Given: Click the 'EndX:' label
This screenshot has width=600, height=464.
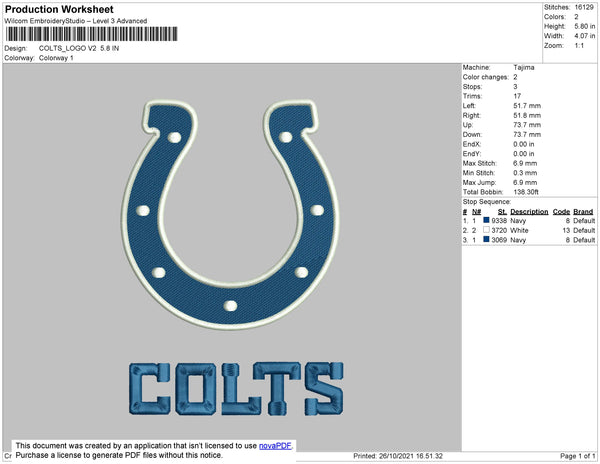Looking at the screenshot, I should [x=472, y=144].
